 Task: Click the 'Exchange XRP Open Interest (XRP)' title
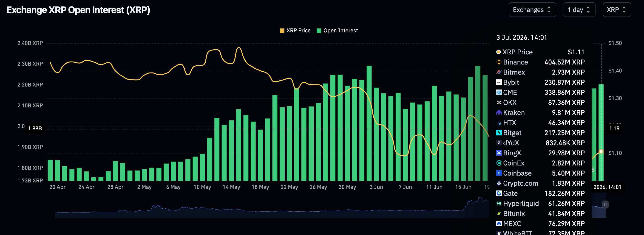click(78, 10)
